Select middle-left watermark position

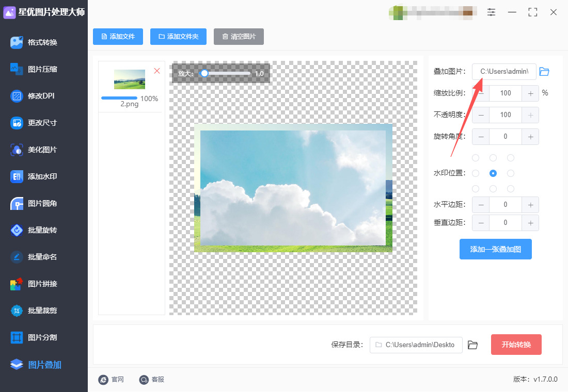pyautogui.click(x=476, y=173)
